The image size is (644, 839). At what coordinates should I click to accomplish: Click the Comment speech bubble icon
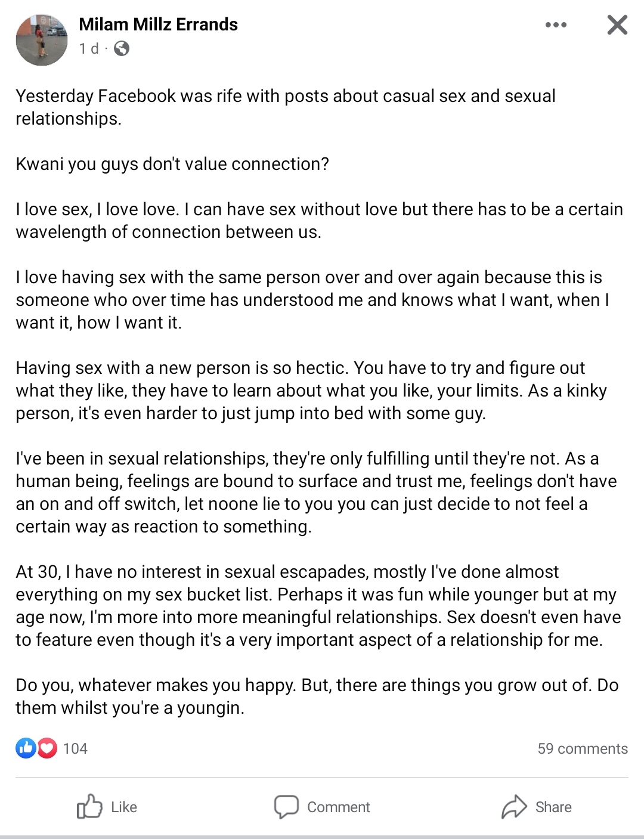click(286, 807)
